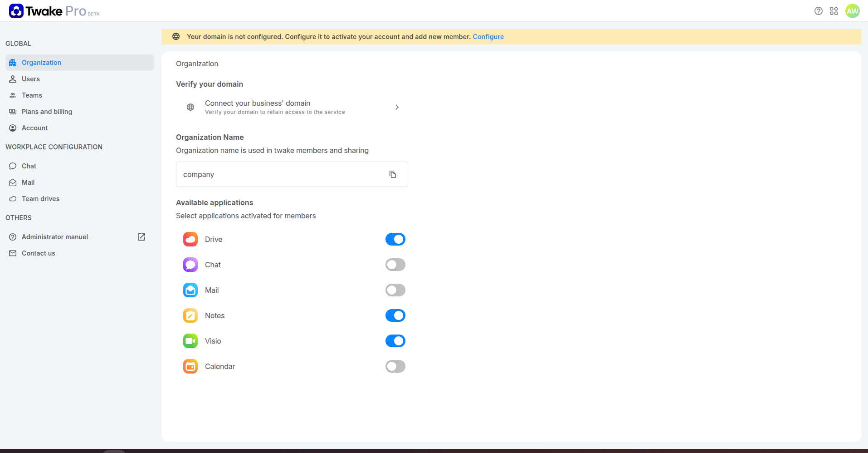This screenshot has height=453, width=868.
Task: Open Chat under Workplace Configuration
Action: pyautogui.click(x=80, y=166)
